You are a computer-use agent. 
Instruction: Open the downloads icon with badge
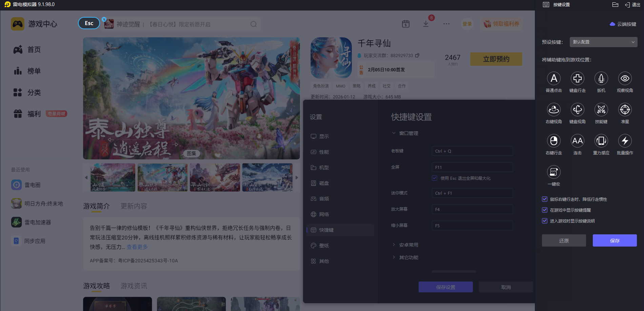click(x=426, y=23)
